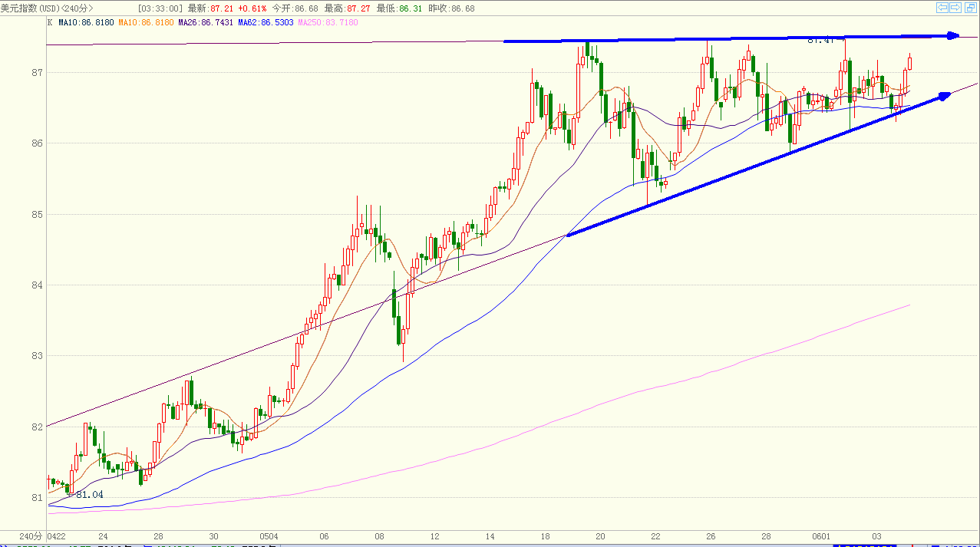Image resolution: width=980 pixels, height=547 pixels.
Task: Select the orange MA10:86.8180 indicator label
Action: coord(146,23)
